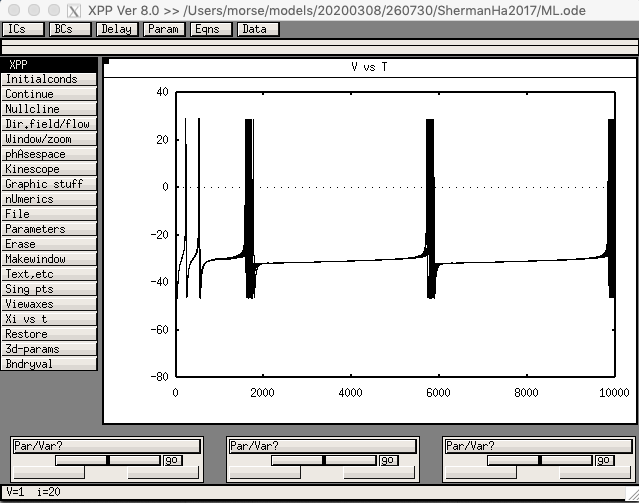Screen dimensions: 639x503
Task: Open the Delay window button
Action: click(x=117, y=29)
